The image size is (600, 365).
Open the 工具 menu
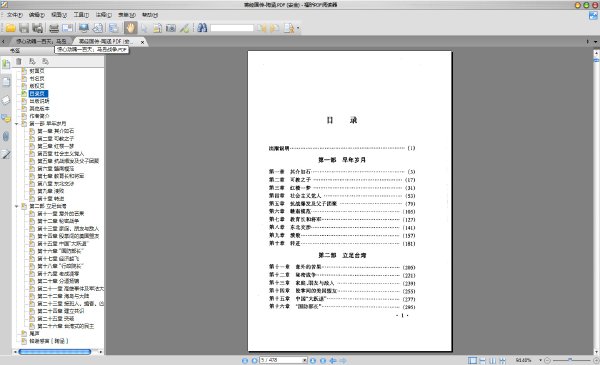[x=81, y=15]
